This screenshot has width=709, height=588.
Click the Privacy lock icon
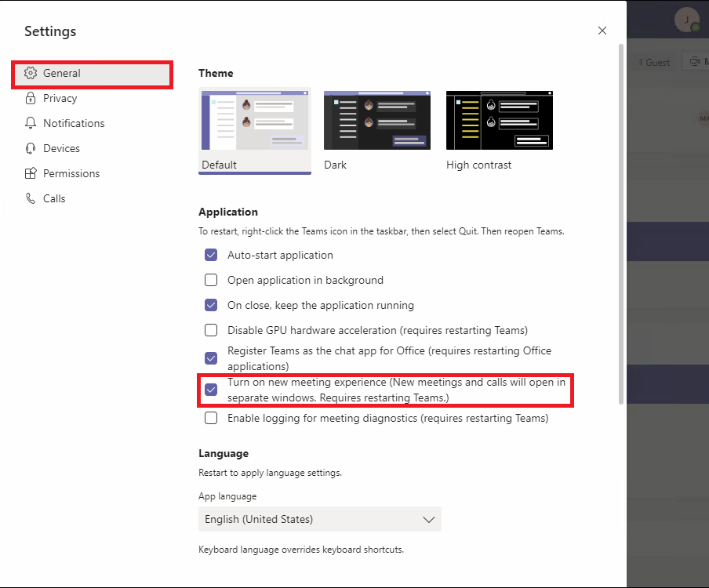(x=31, y=98)
